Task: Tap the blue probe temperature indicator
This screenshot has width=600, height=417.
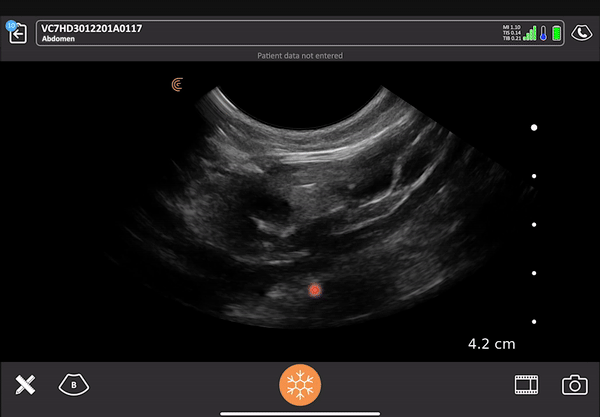Action: [544, 34]
